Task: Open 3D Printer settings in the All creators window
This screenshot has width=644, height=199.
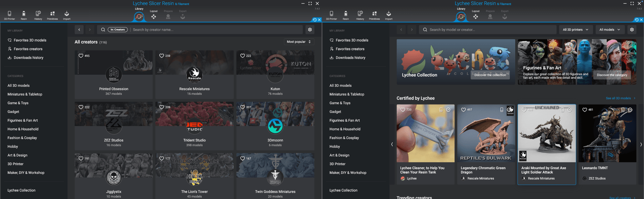Action: click(x=9, y=15)
